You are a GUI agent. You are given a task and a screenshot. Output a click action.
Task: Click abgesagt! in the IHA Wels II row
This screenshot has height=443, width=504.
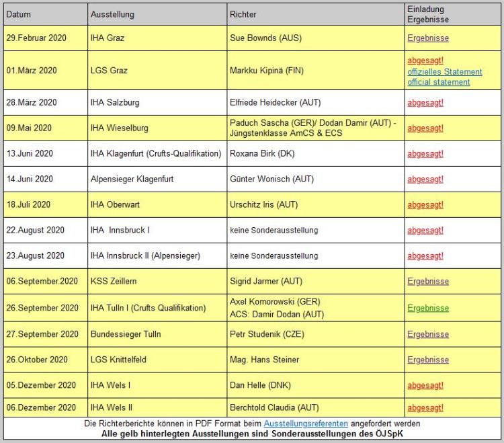(x=425, y=408)
